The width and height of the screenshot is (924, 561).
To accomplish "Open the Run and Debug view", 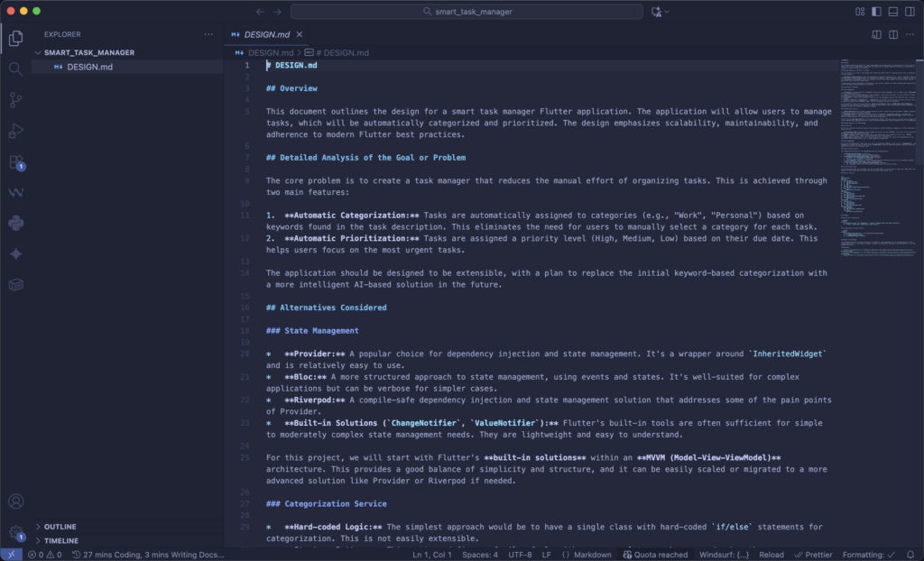I will 15,131.
